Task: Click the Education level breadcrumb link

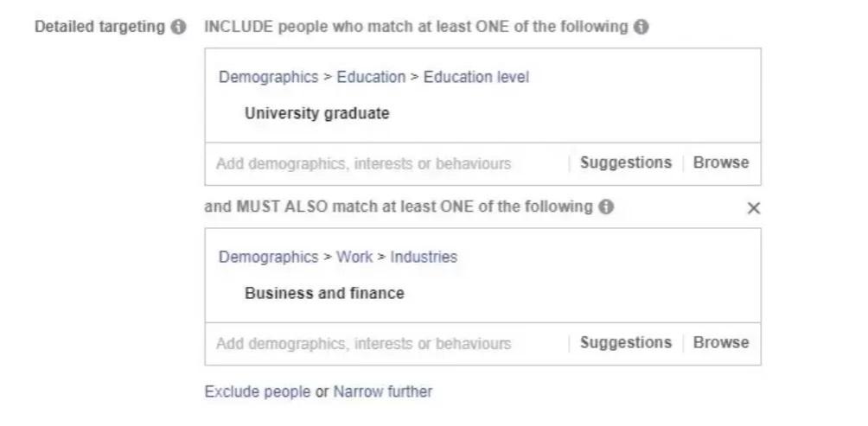Action: pyautogui.click(x=475, y=77)
